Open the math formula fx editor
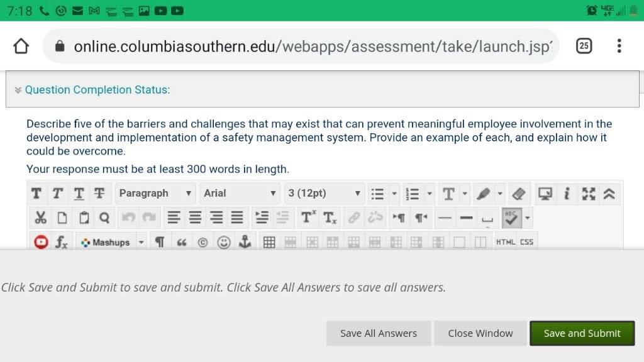This screenshot has width=644, height=362. [x=62, y=242]
